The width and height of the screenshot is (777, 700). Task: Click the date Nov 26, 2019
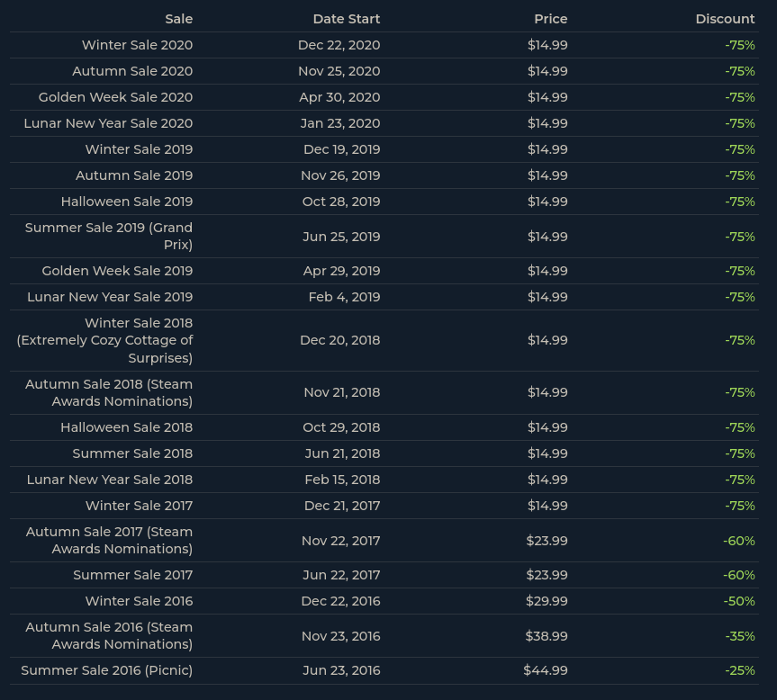(340, 175)
